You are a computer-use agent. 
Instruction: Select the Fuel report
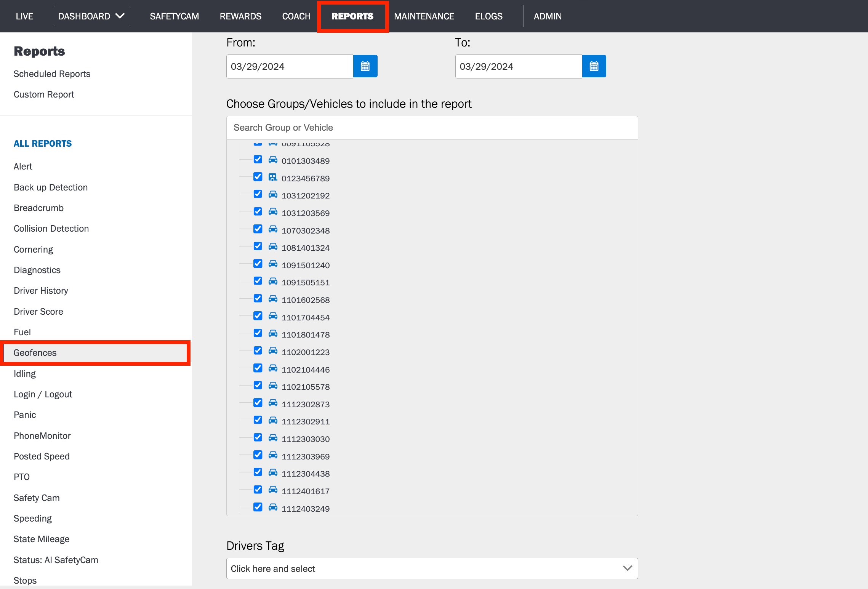[x=22, y=332]
